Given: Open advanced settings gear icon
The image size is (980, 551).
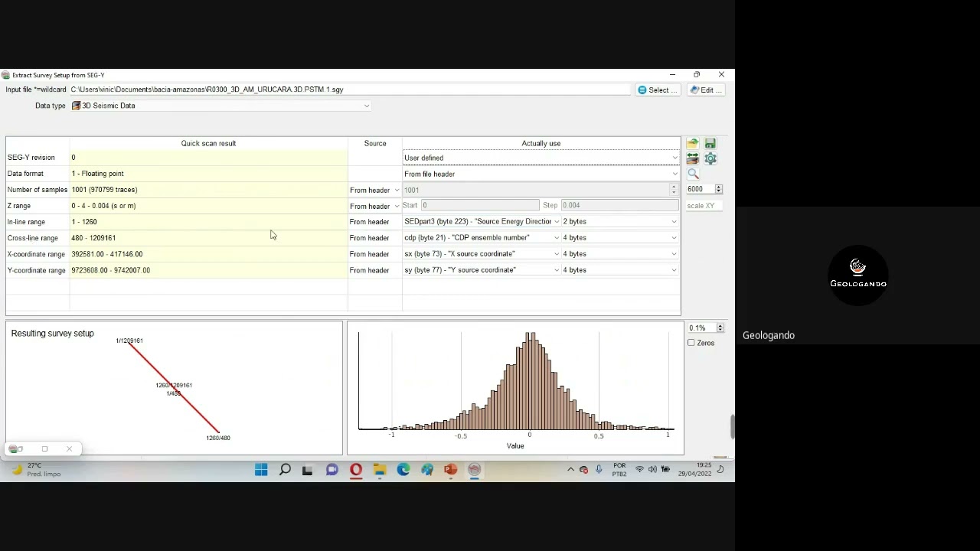Looking at the screenshot, I should tap(710, 158).
